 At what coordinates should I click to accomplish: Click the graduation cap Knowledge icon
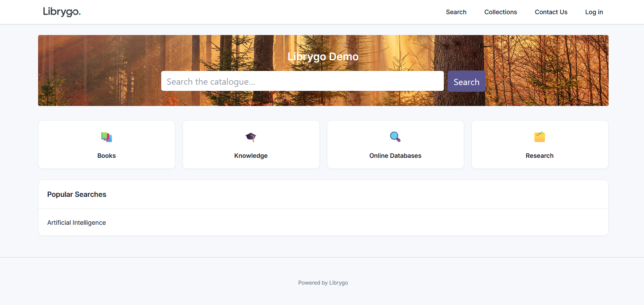(251, 137)
